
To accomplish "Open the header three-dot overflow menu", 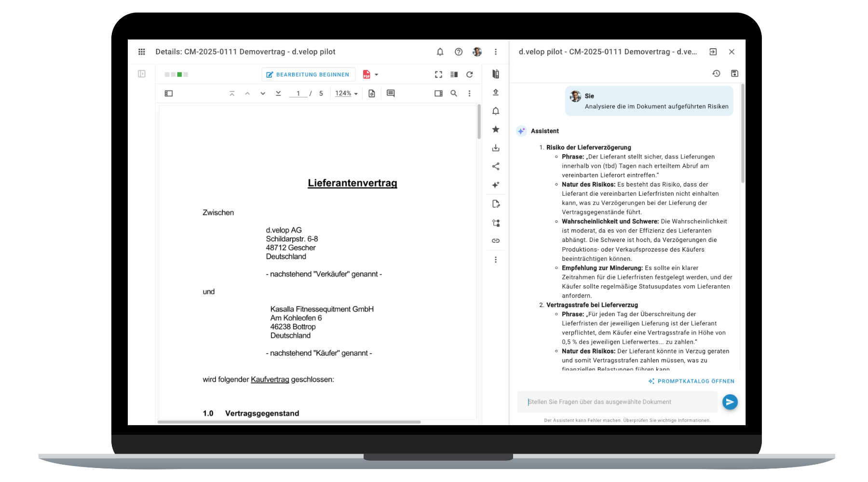I will click(495, 52).
